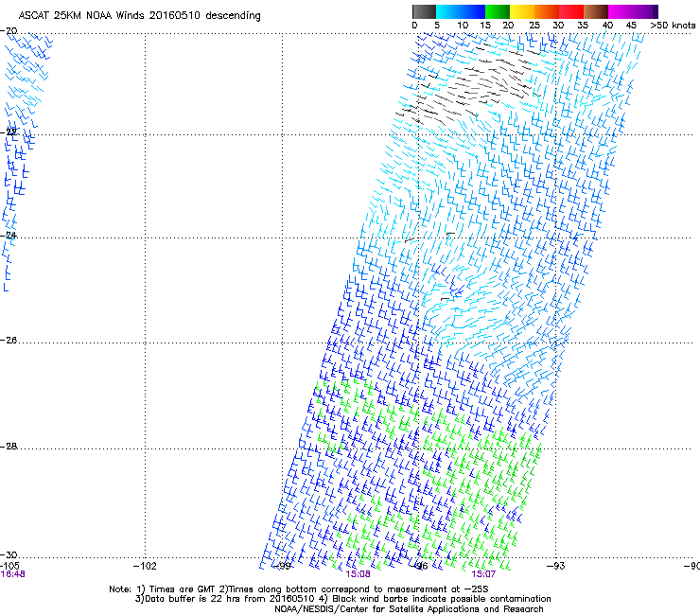Click the -105 longitude axis label

(x=9, y=566)
